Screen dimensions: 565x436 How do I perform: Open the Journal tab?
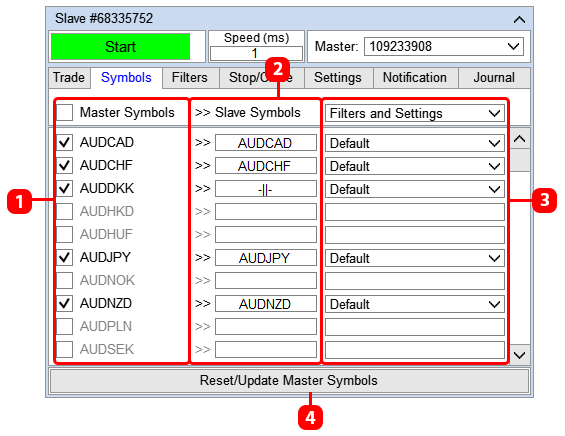(x=494, y=78)
